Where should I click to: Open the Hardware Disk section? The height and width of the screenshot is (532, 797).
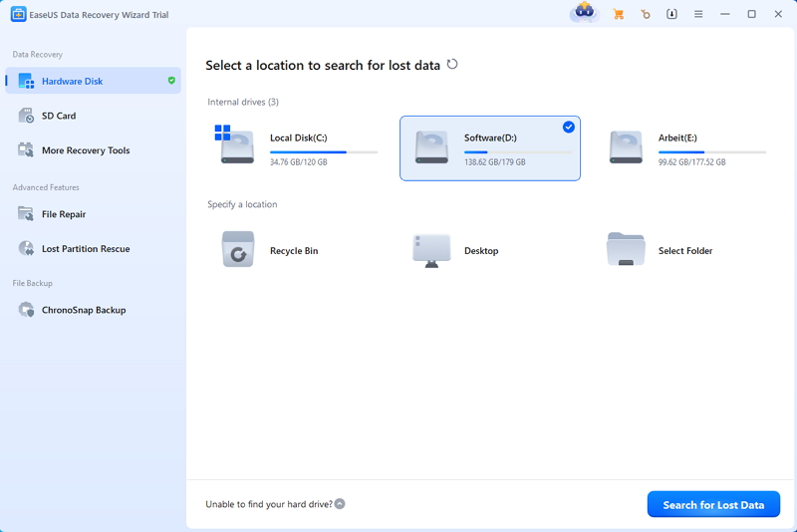click(x=93, y=81)
